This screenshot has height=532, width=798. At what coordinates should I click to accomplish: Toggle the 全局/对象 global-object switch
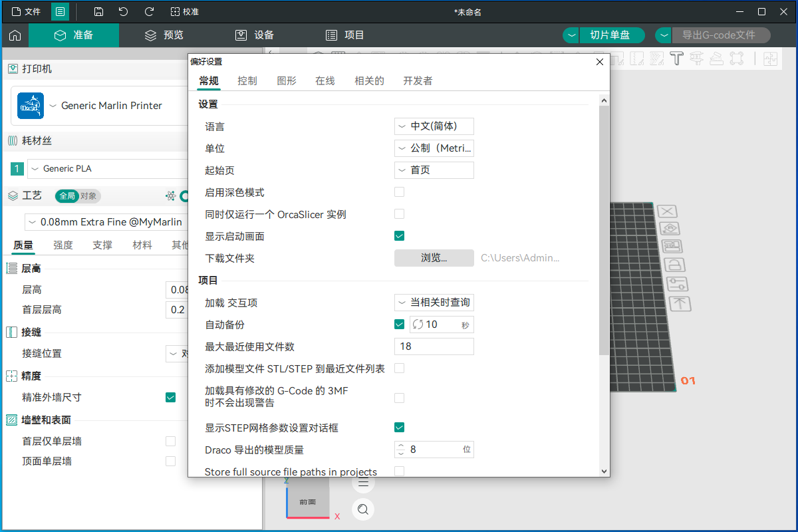(x=78, y=196)
